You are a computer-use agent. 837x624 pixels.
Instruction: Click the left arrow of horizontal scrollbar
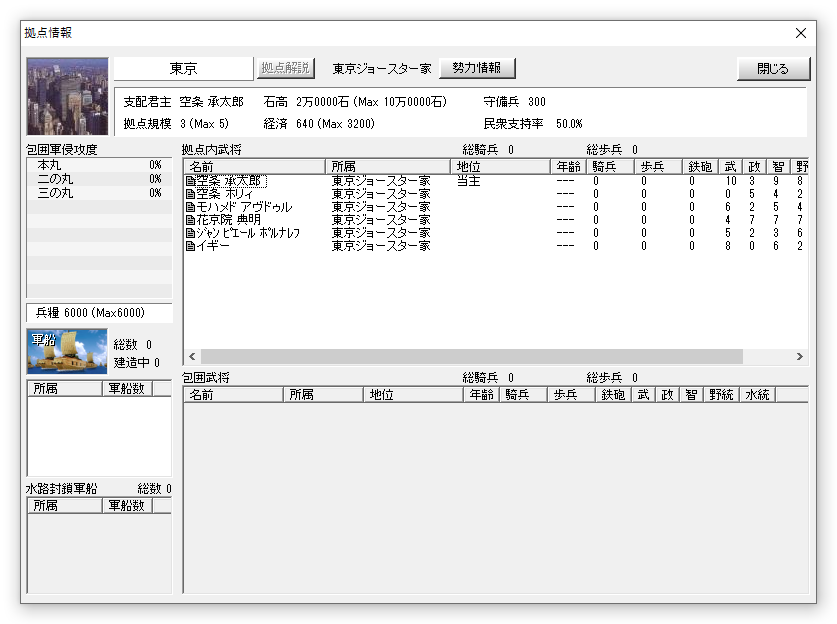point(191,356)
